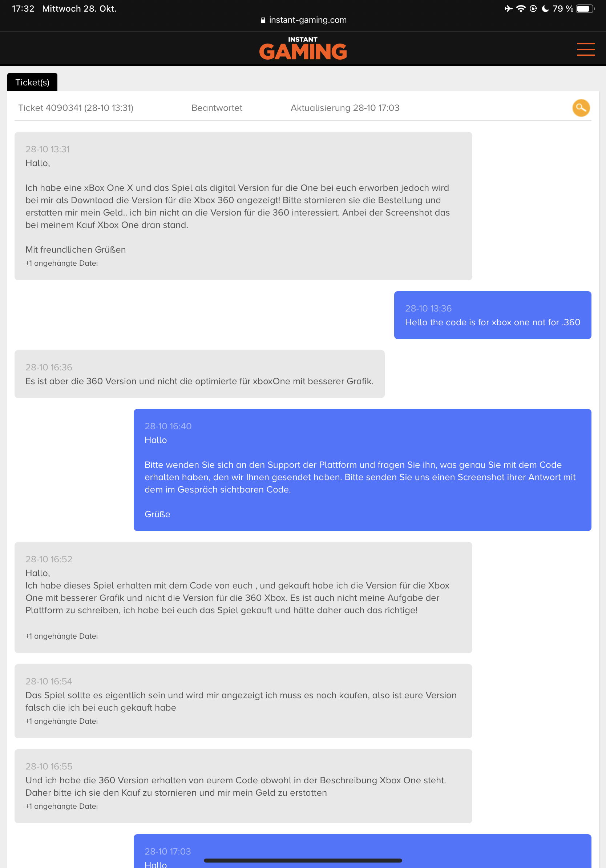Open attached file in 16:52 message
The image size is (606, 868).
pyautogui.click(x=62, y=636)
